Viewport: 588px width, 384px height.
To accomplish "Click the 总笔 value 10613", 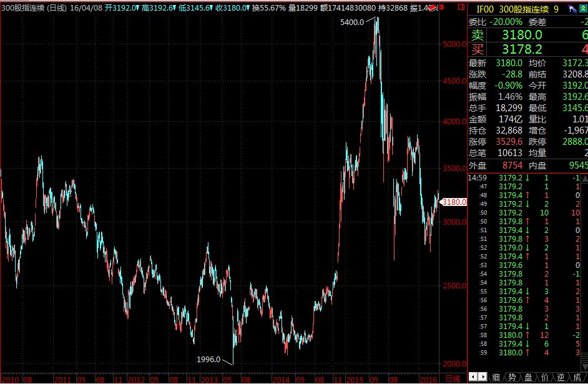I will 510,153.
